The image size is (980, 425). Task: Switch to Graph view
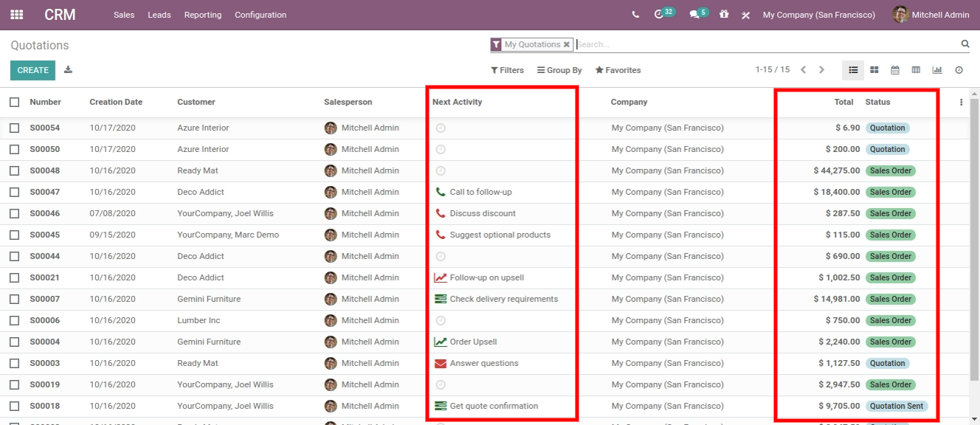coord(937,70)
